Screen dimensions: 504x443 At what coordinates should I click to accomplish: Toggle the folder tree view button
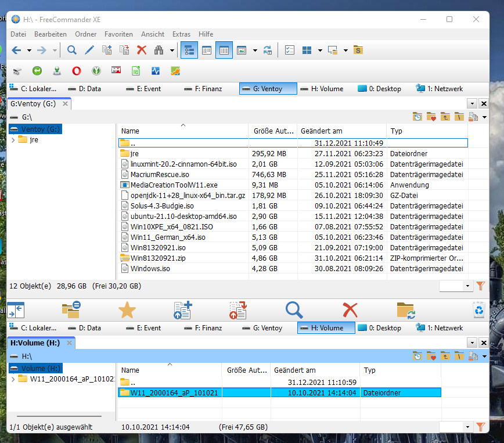[x=189, y=51]
